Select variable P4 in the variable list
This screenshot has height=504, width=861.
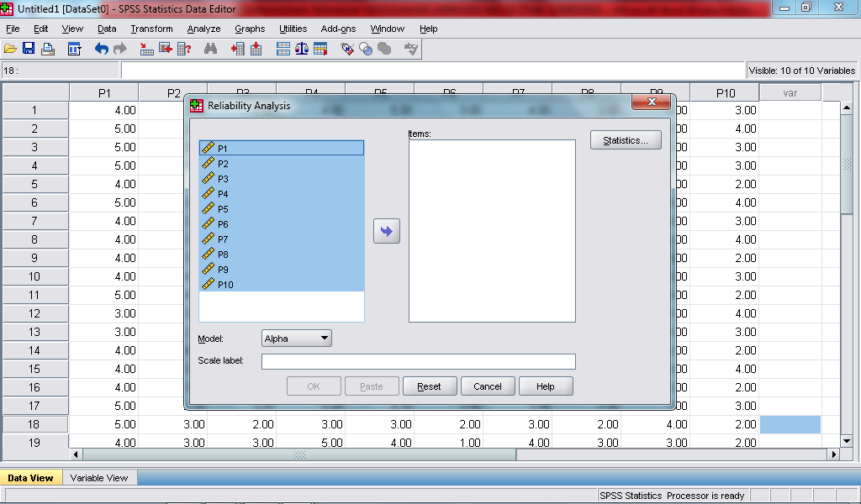[x=282, y=193]
